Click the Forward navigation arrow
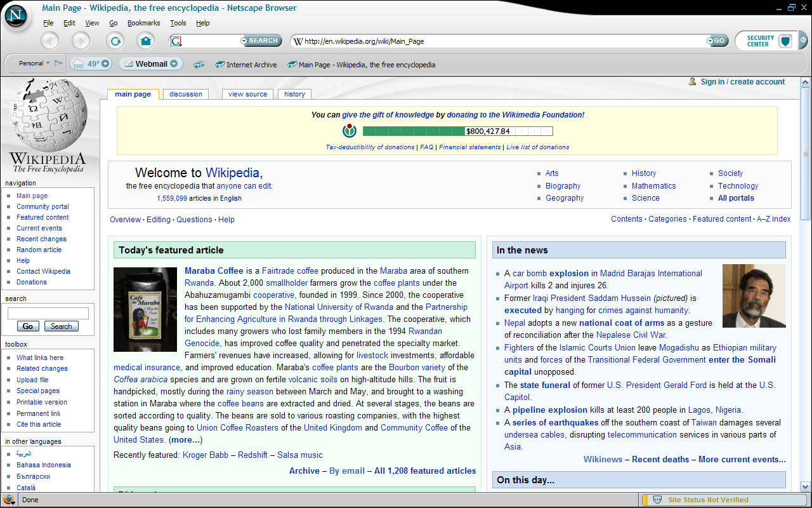The height and width of the screenshot is (508, 812). click(81, 41)
